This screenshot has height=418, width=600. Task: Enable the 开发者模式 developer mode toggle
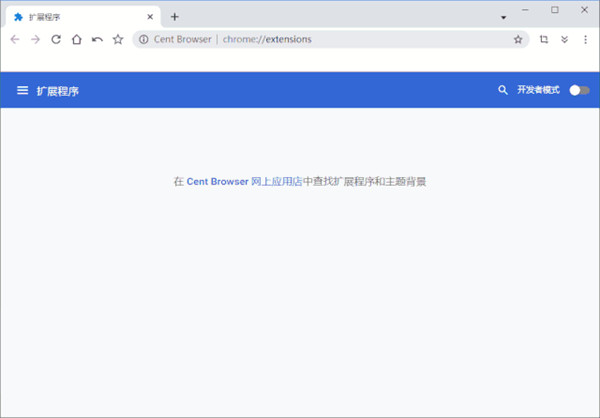[579, 90]
